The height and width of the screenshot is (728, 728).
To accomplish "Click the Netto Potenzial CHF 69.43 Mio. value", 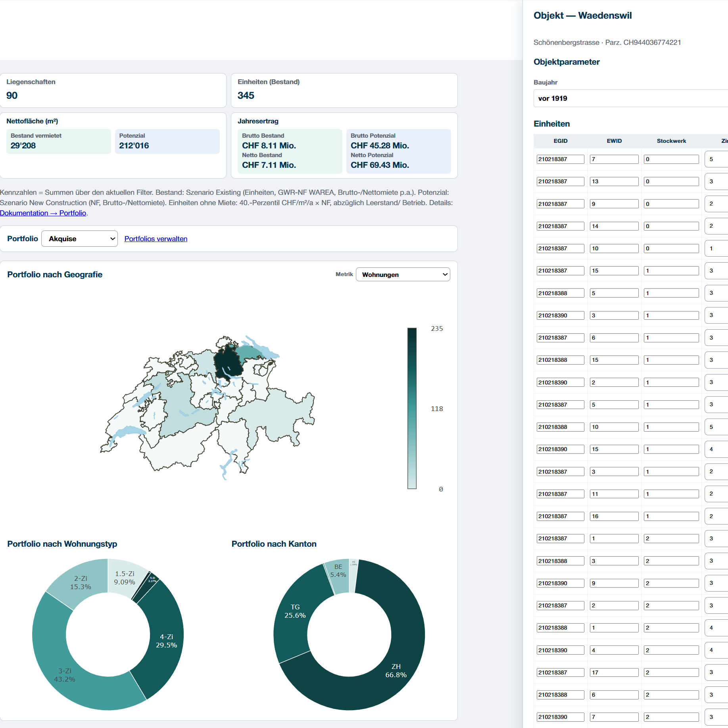I will (380, 165).
